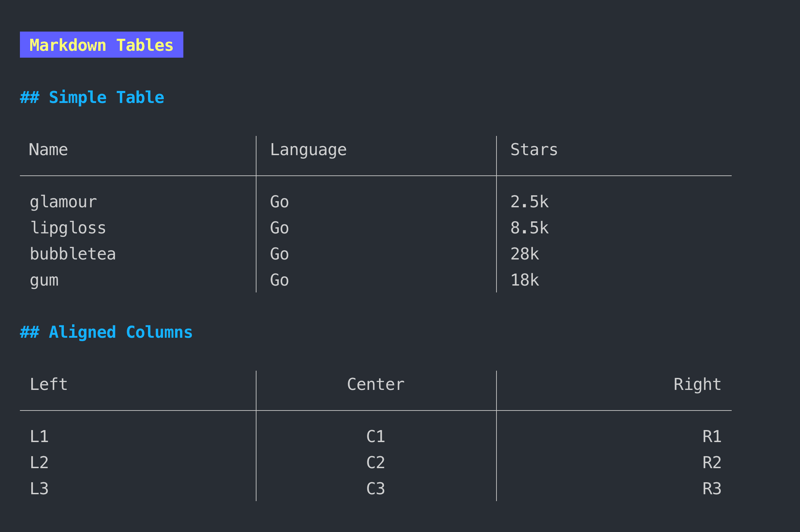The width and height of the screenshot is (800, 532).
Task: Click the 8.5k stars value
Action: [529, 228]
